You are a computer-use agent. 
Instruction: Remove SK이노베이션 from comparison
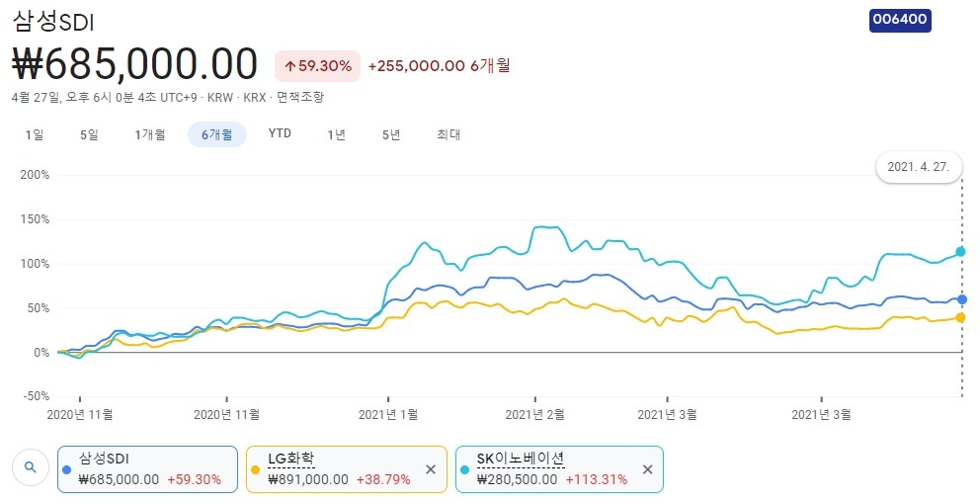click(x=647, y=469)
